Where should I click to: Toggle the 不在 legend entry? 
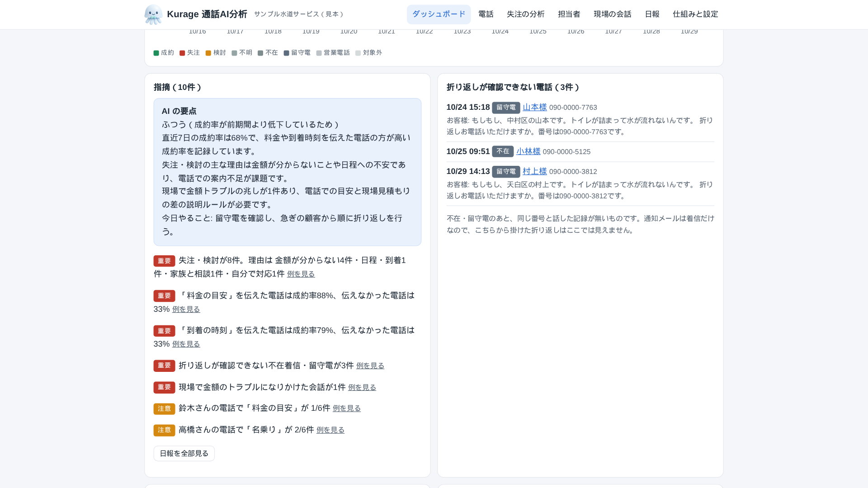pyautogui.click(x=268, y=53)
